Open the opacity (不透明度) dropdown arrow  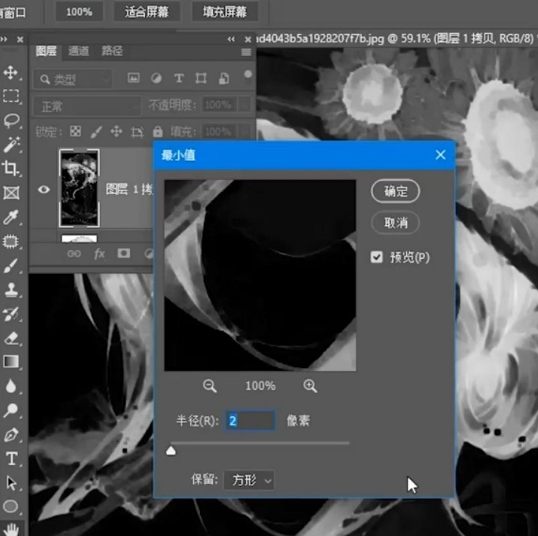245,104
